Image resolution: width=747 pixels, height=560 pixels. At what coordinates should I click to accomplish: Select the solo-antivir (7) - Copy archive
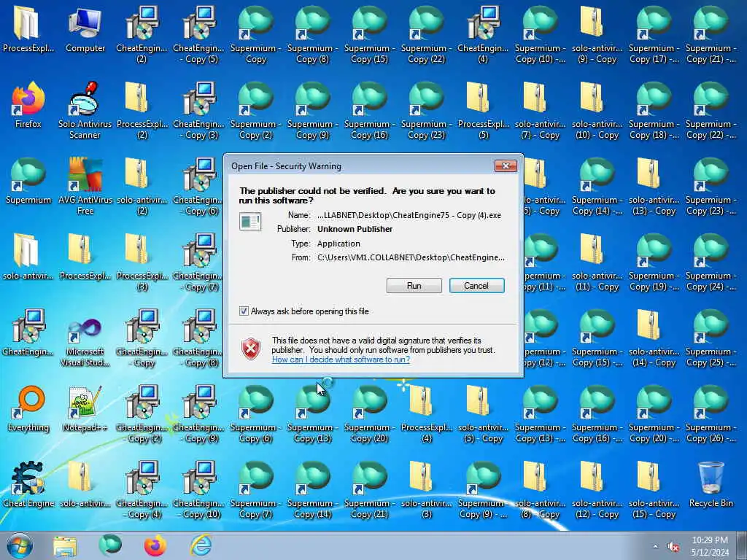540,111
